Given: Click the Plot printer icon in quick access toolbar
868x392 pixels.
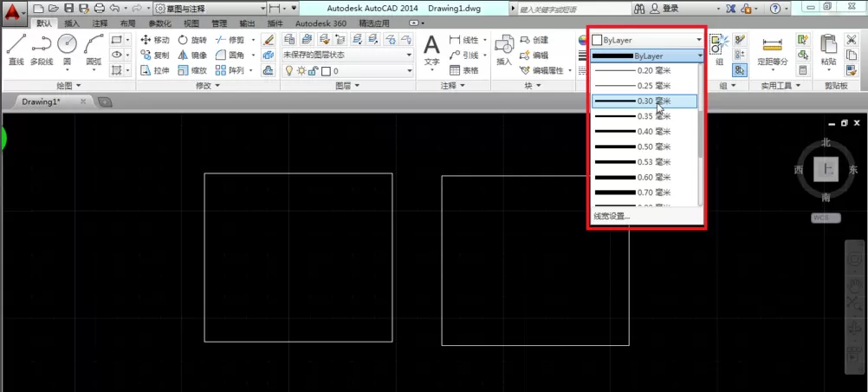Looking at the screenshot, I should [x=99, y=9].
